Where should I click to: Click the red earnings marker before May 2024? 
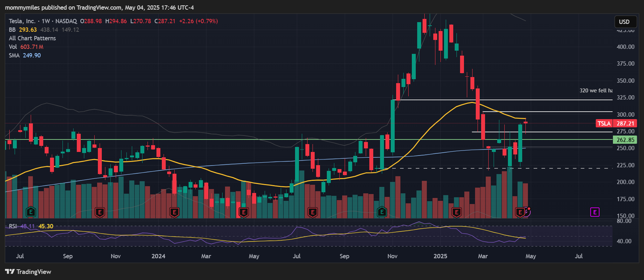click(x=244, y=212)
